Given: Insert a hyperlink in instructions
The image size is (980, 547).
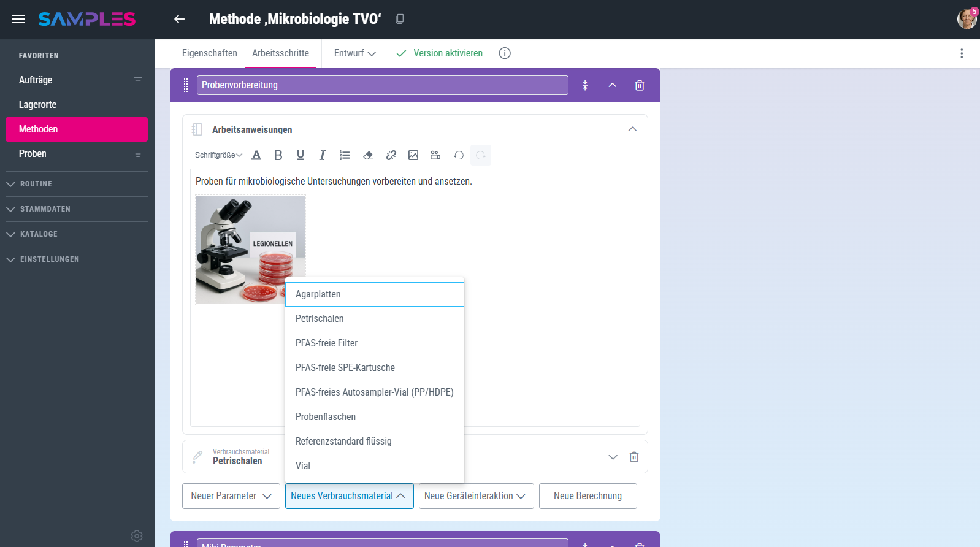Looking at the screenshot, I should pyautogui.click(x=391, y=155).
